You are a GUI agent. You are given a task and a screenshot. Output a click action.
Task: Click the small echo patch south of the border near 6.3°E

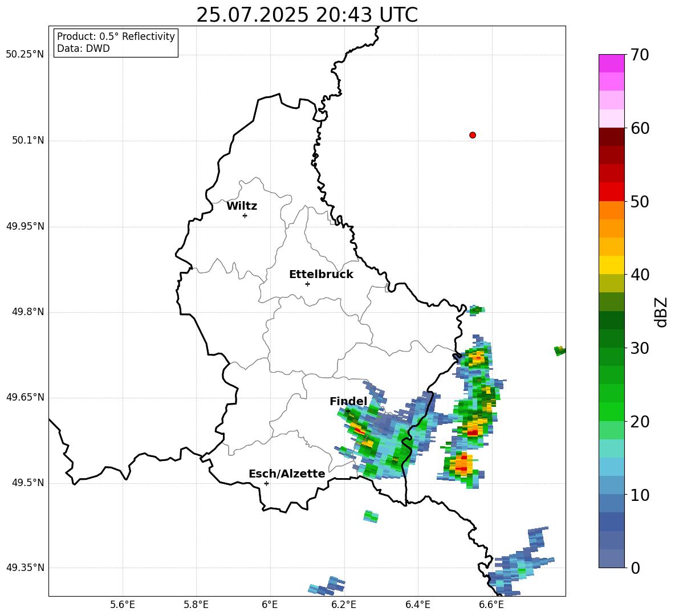pos(371,516)
